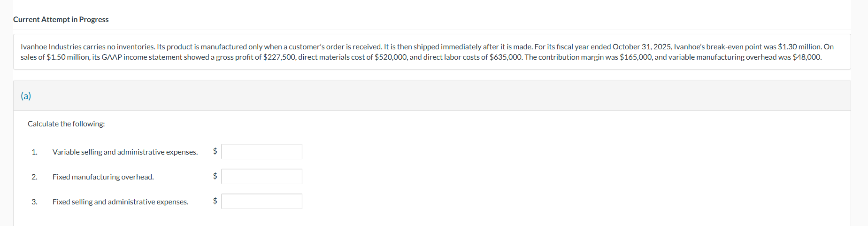868x226 pixels.
Task: Click dollar sign beside Variable selling expenses field
Action: pyautogui.click(x=215, y=151)
